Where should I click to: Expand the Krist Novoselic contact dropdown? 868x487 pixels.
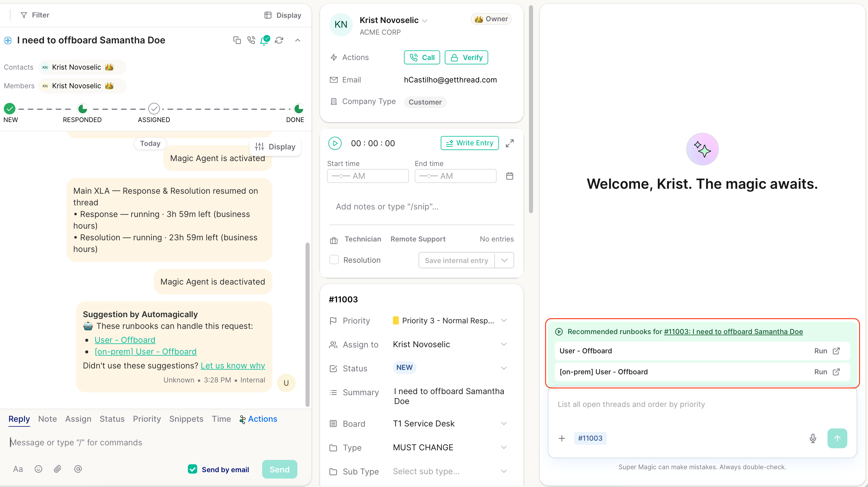pos(425,21)
